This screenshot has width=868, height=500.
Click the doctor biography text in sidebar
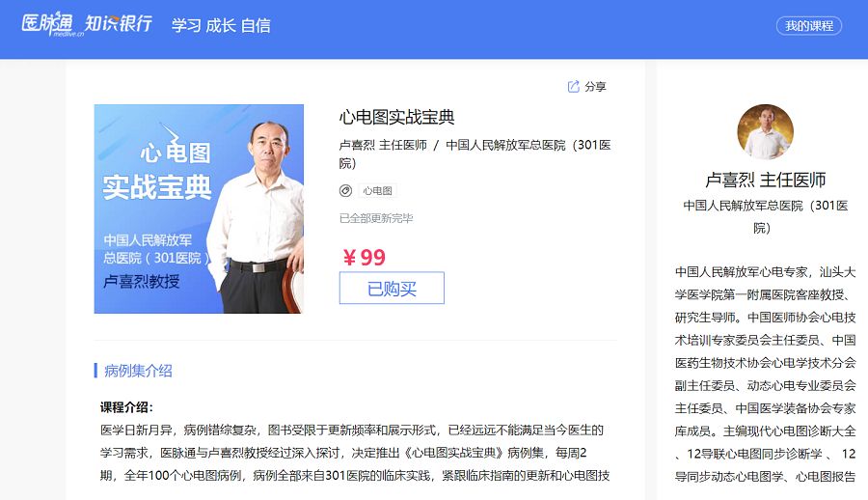click(x=765, y=375)
